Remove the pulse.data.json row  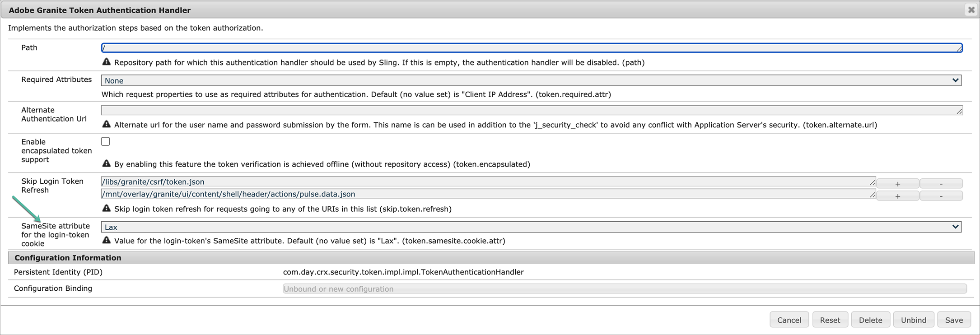click(941, 195)
